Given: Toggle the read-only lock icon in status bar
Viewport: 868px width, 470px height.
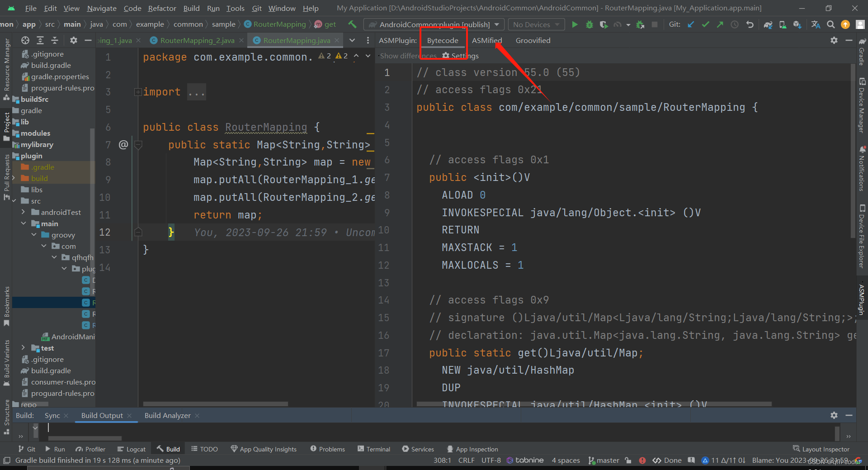Looking at the screenshot, I should (x=628, y=461).
